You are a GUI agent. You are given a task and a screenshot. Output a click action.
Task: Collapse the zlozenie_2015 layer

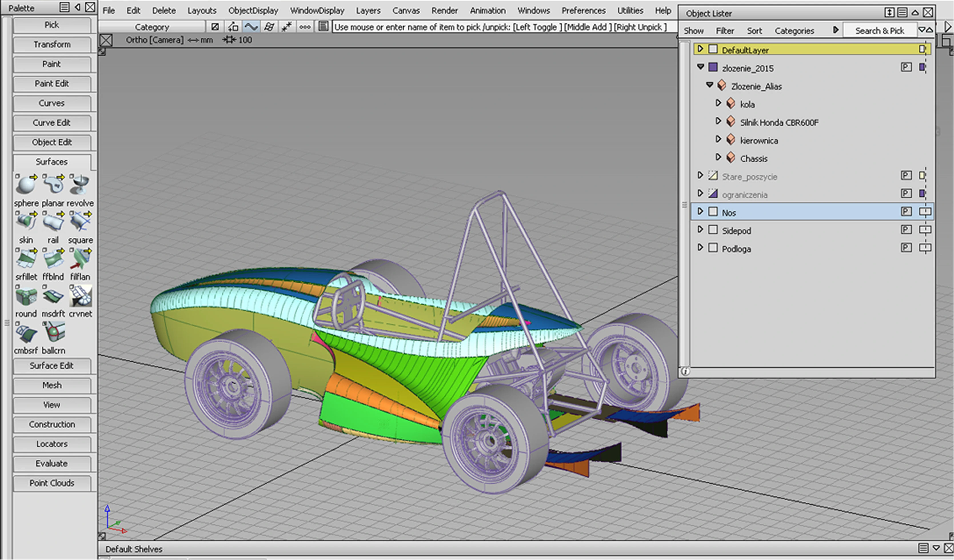pyautogui.click(x=700, y=67)
